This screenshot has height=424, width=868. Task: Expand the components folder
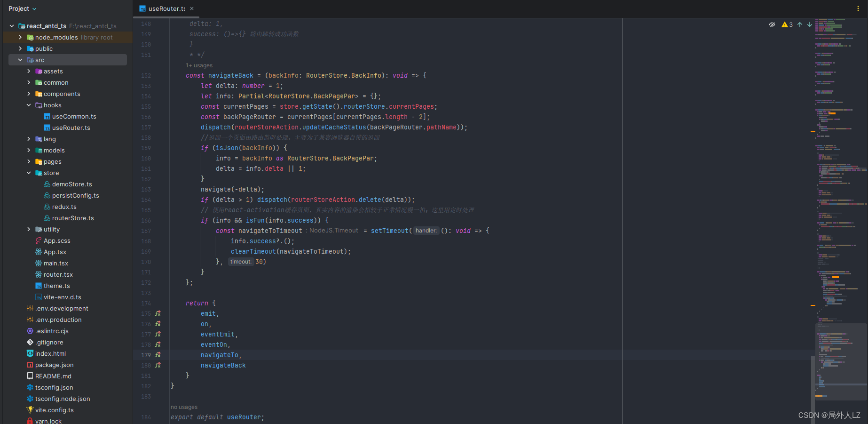(29, 94)
